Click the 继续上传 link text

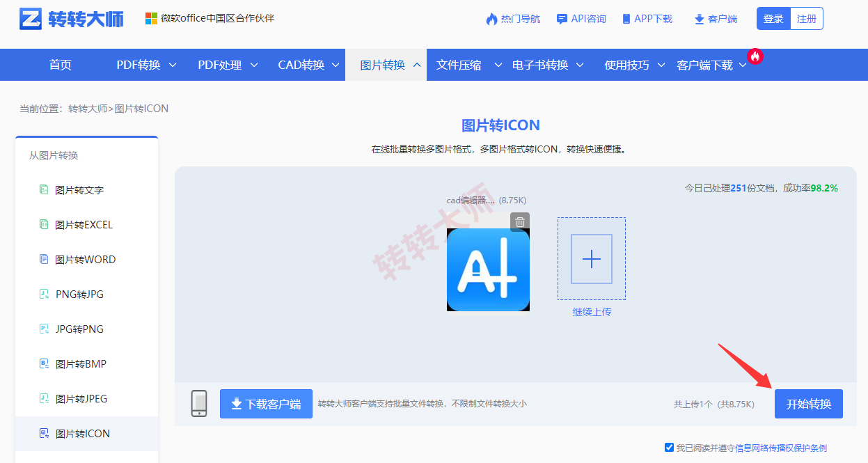pos(592,312)
